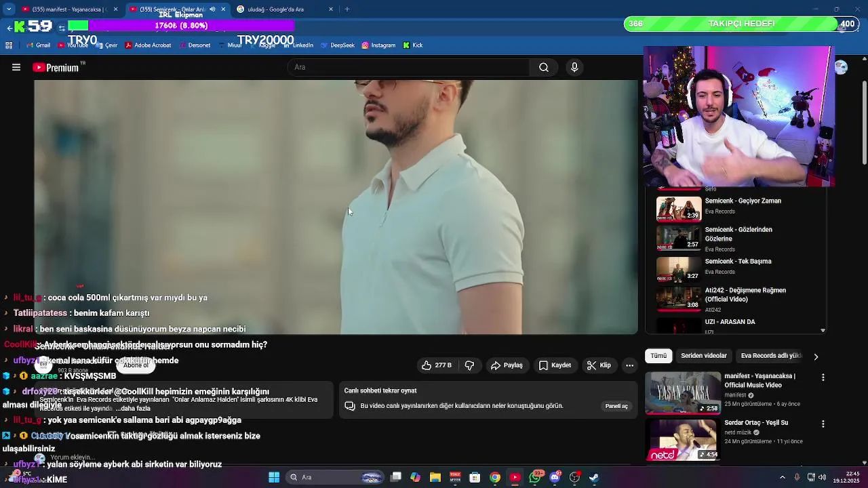Click the search magnifier button

544,67
